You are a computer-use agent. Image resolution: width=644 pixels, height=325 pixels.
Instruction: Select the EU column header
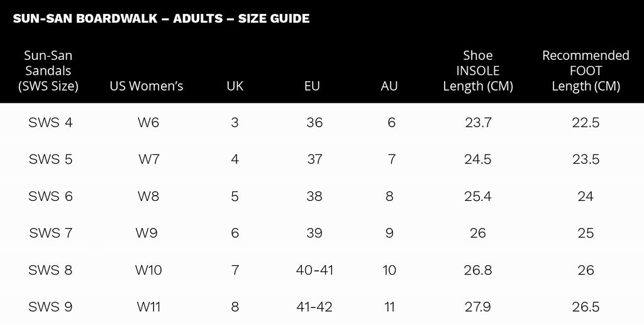(x=311, y=86)
